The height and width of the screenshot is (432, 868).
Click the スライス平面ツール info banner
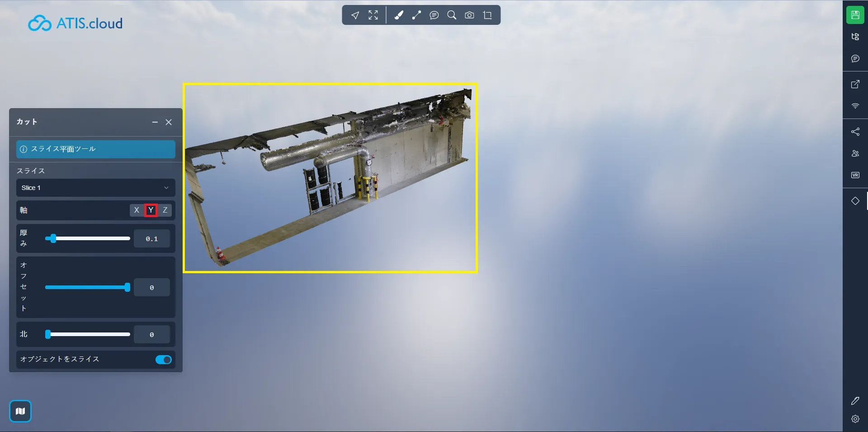pyautogui.click(x=95, y=149)
